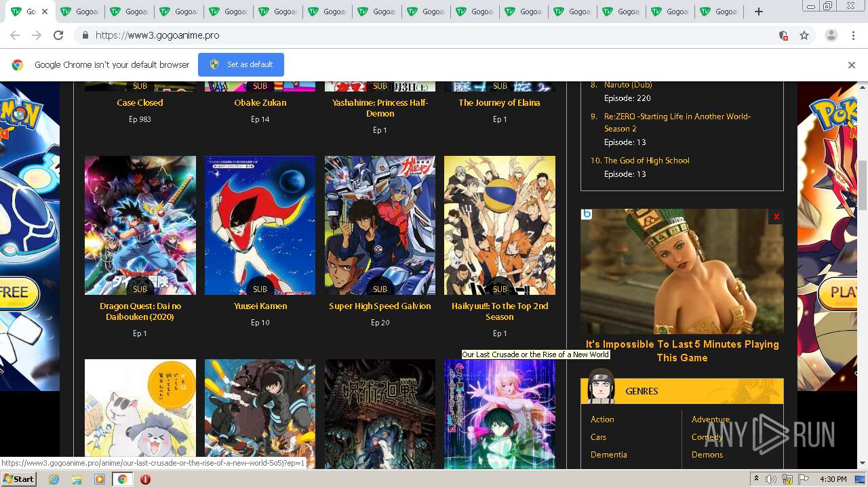Open the Windows Start menu
This screenshot has width=868, height=488.
point(18,479)
